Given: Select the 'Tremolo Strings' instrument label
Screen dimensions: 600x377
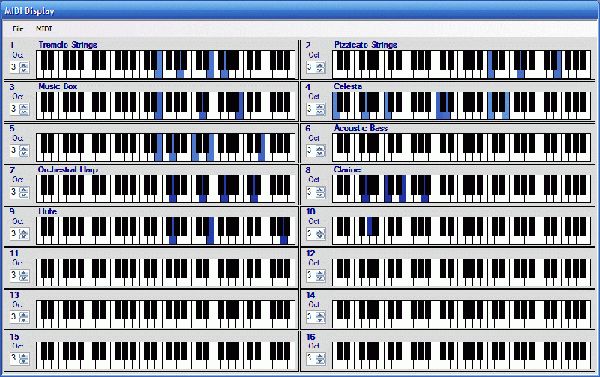Looking at the screenshot, I should coord(68,45).
